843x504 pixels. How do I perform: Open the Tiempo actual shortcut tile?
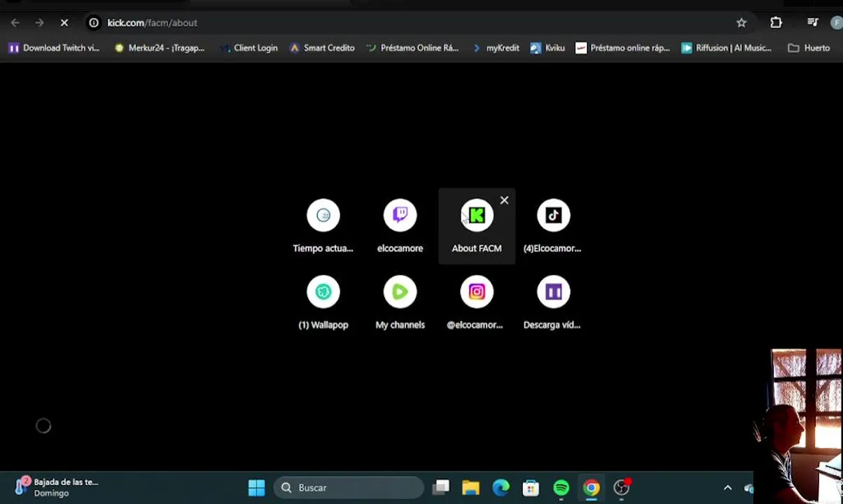pos(323,226)
